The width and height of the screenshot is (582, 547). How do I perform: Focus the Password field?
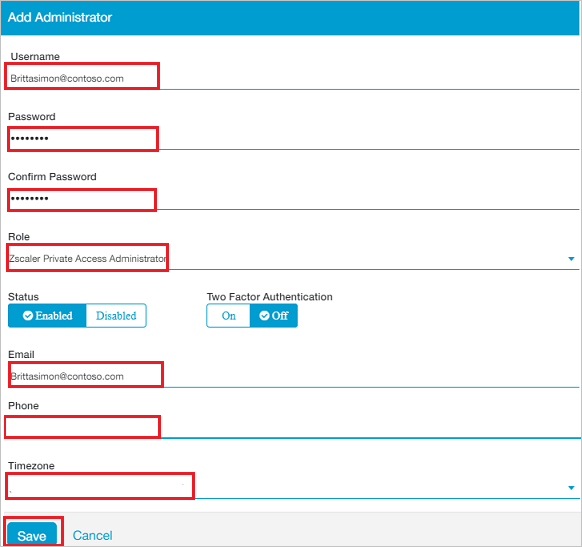293,138
